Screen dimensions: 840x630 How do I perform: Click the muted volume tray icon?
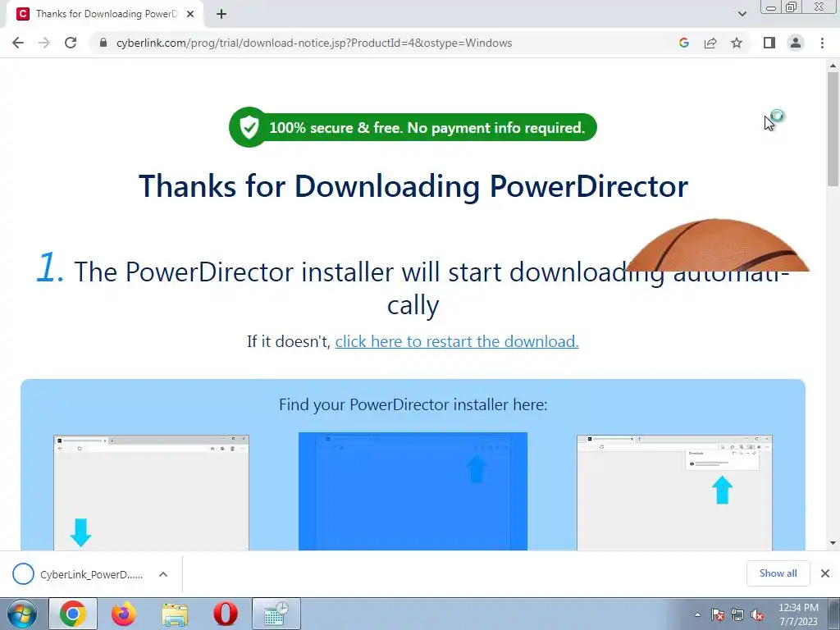click(x=757, y=614)
